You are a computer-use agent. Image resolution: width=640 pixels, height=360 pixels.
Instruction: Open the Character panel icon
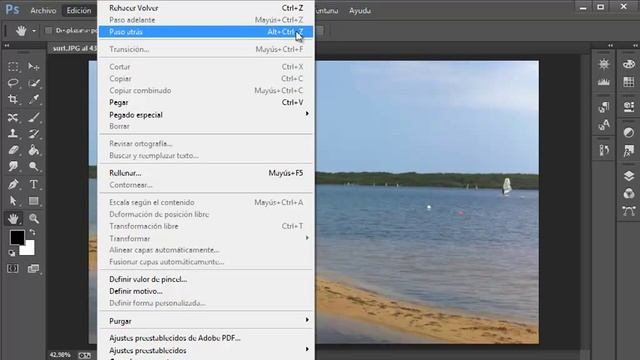[x=604, y=125]
